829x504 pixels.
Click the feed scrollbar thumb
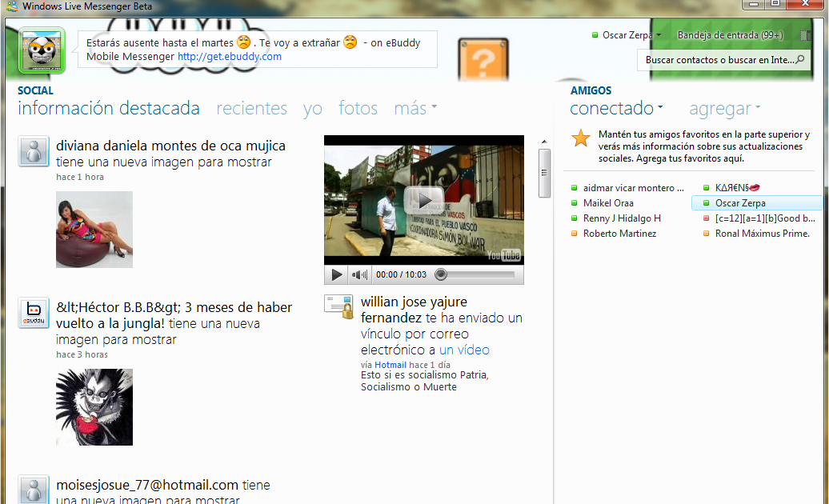[544, 173]
